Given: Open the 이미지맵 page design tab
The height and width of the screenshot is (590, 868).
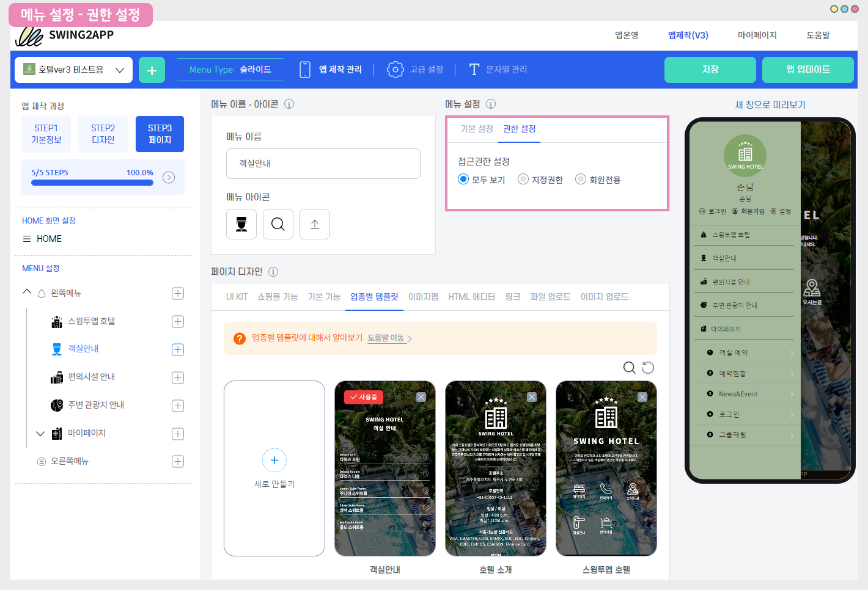Looking at the screenshot, I should [x=423, y=297].
